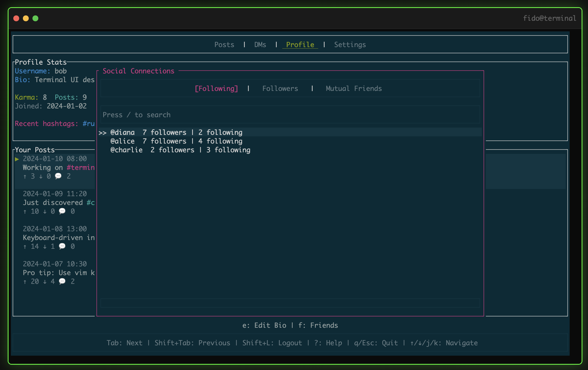The image size is (588, 370).
Task: Select @alice in following list
Action: tap(122, 141)
